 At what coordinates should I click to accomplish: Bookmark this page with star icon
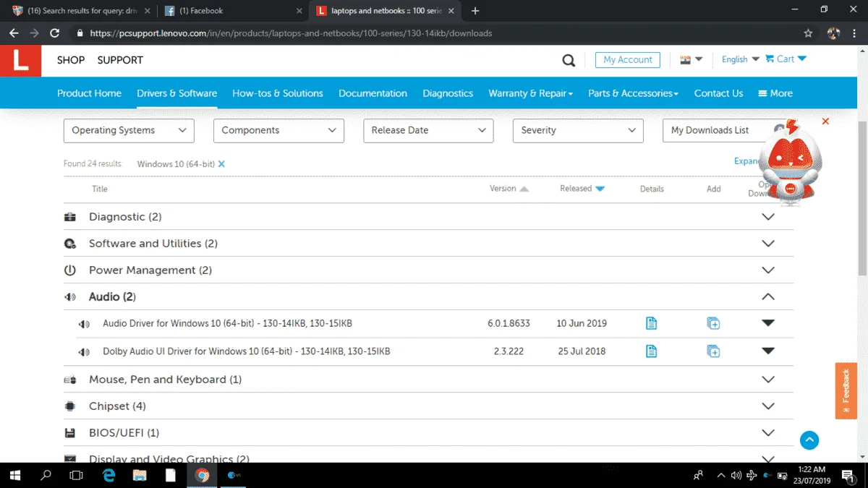click(x=808, y=33)
